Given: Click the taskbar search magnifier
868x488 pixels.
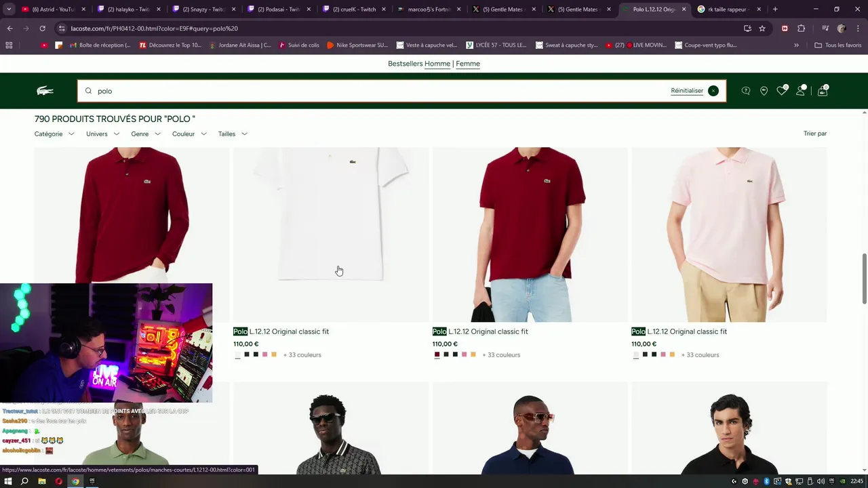Looking at the screenshot, I should [x=24, y=481].
